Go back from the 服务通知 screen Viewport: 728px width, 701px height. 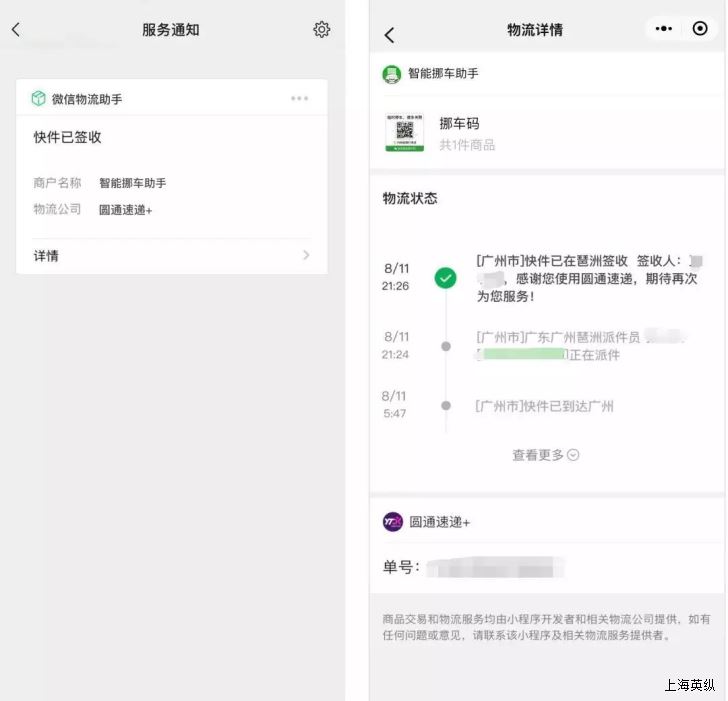click(16, 30)
